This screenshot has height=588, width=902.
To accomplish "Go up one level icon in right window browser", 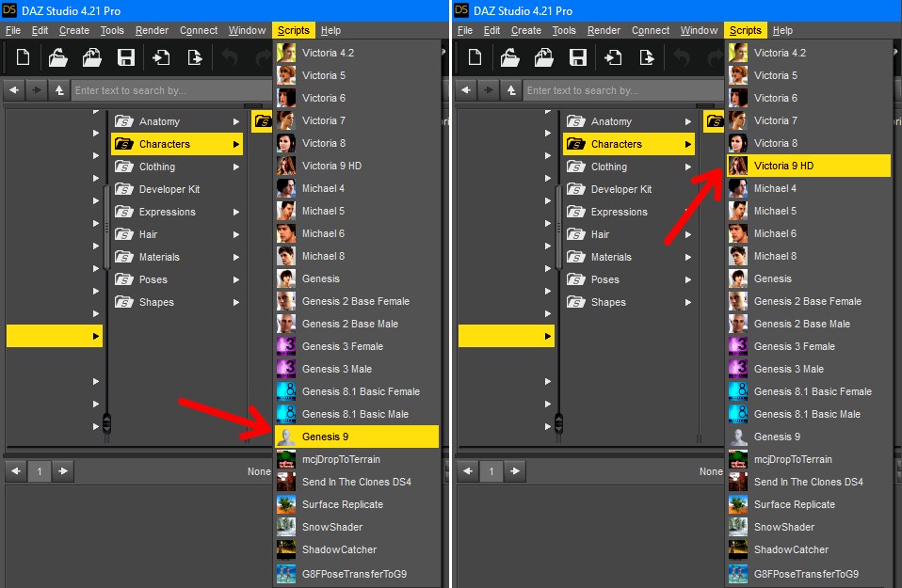I will [511, 90].
